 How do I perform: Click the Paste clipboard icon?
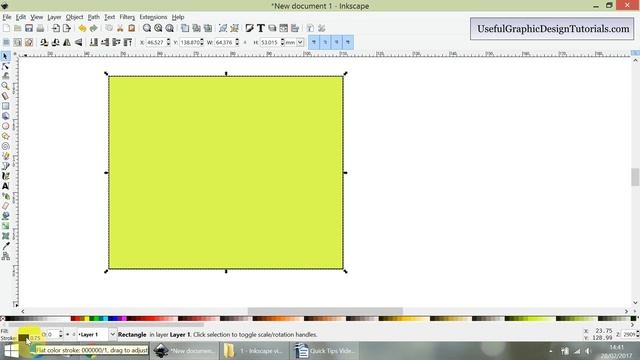131,28
